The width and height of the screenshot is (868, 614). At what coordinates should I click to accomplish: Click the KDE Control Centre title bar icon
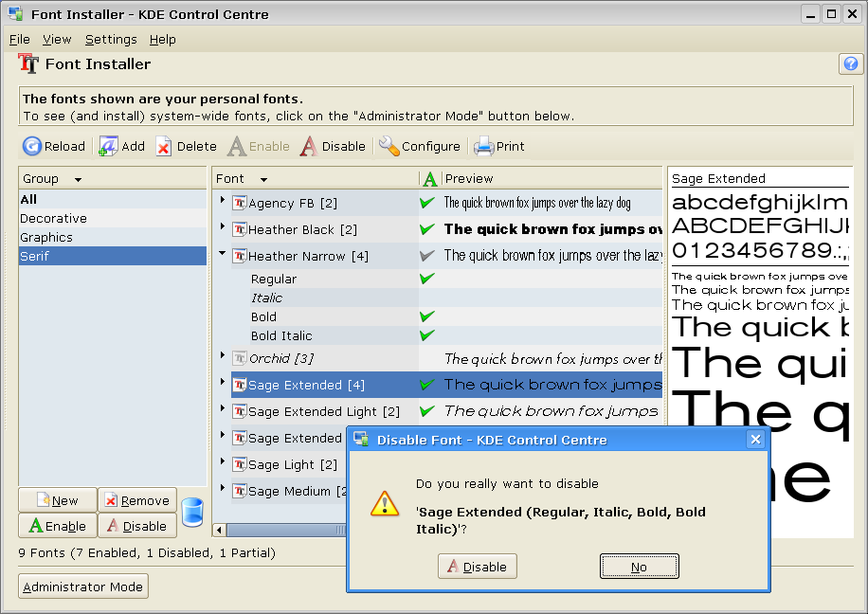pos(16,14)
